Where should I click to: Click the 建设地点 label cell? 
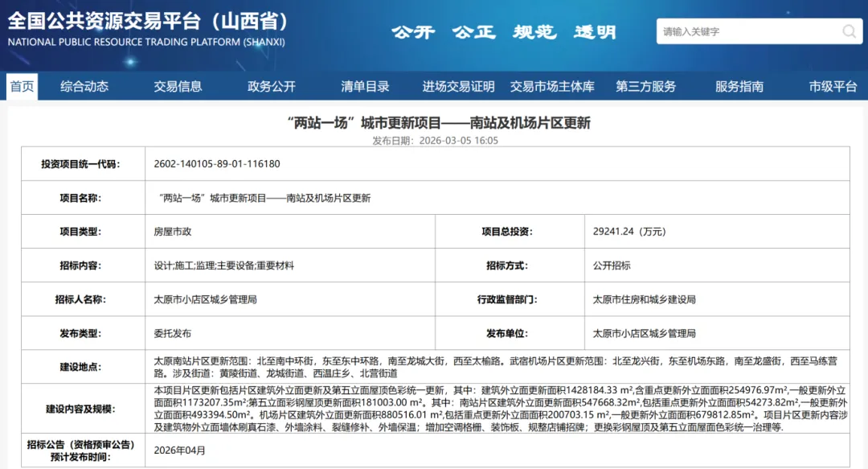point(83,367)
